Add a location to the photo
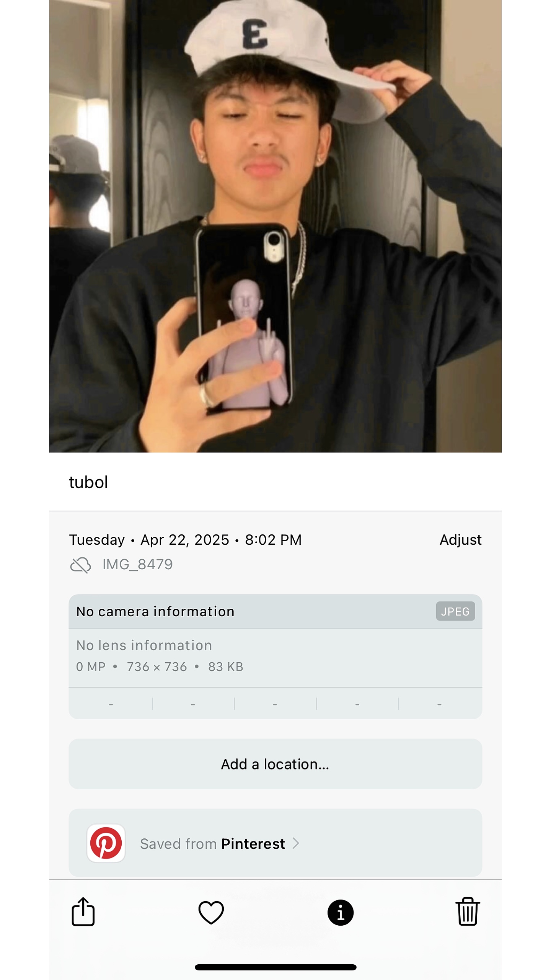Image resolution: width=551 pixels, height=980 pixels. 275,764
